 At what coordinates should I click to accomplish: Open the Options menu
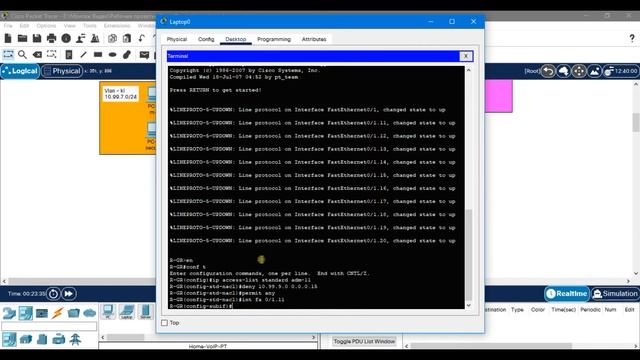(x=46, y=26)
